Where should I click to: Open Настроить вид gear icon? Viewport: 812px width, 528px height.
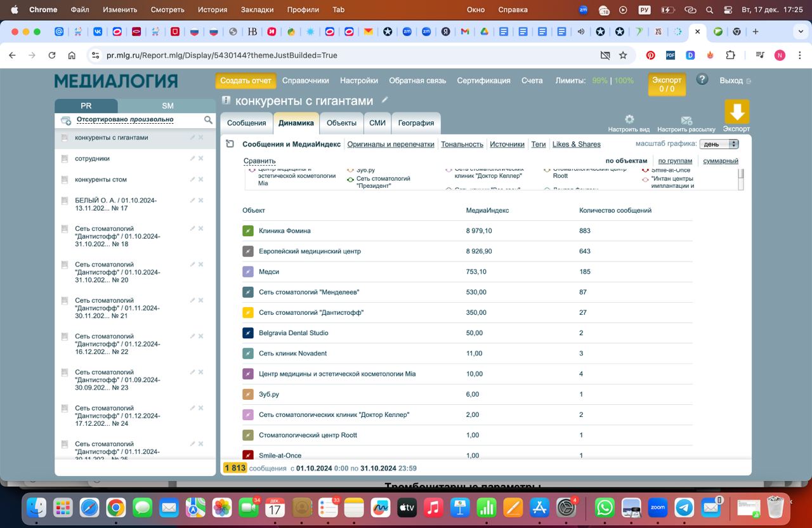pyautogui.click(x=629, y=119)
